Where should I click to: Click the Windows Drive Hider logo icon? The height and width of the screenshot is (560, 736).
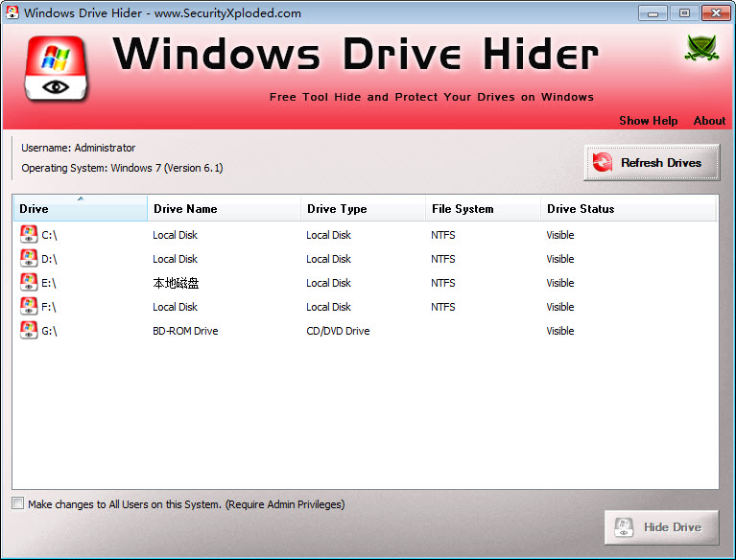57,70
